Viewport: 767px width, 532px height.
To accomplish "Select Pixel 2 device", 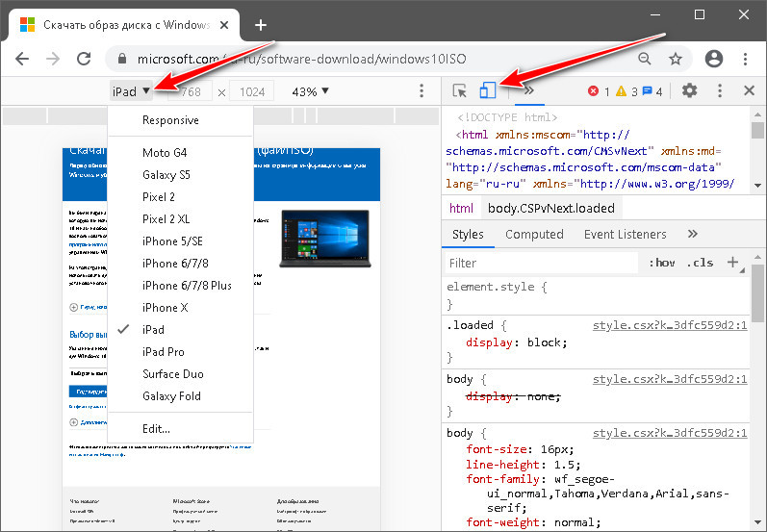I will 180,197.
